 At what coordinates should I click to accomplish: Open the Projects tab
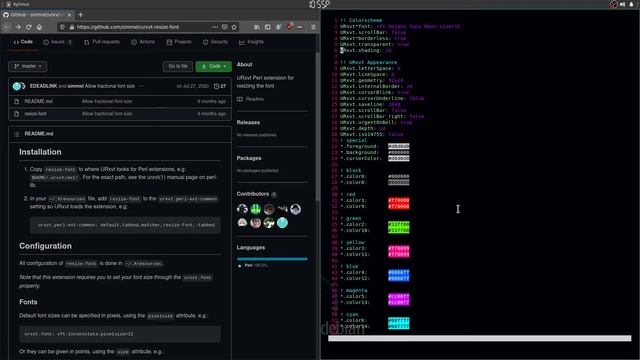coord(179,42)
